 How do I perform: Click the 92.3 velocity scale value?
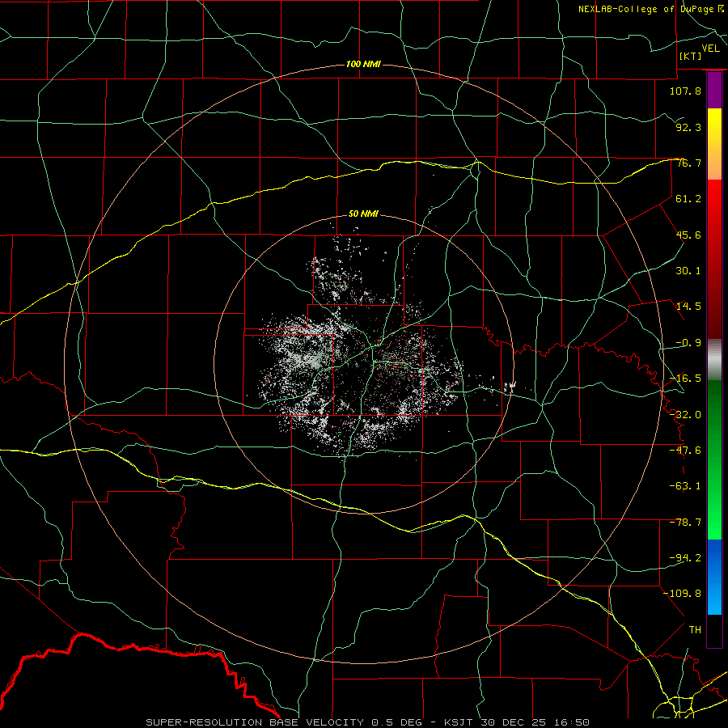[688, 127]
